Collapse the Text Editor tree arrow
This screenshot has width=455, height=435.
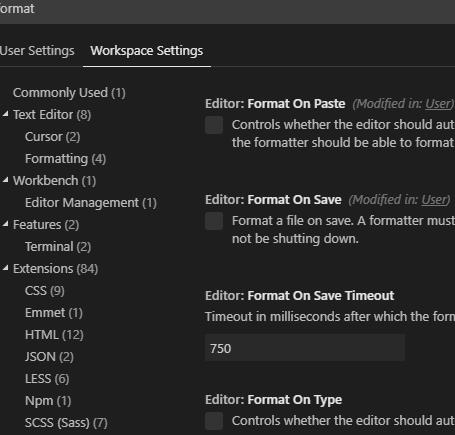(x=5, y=114)
